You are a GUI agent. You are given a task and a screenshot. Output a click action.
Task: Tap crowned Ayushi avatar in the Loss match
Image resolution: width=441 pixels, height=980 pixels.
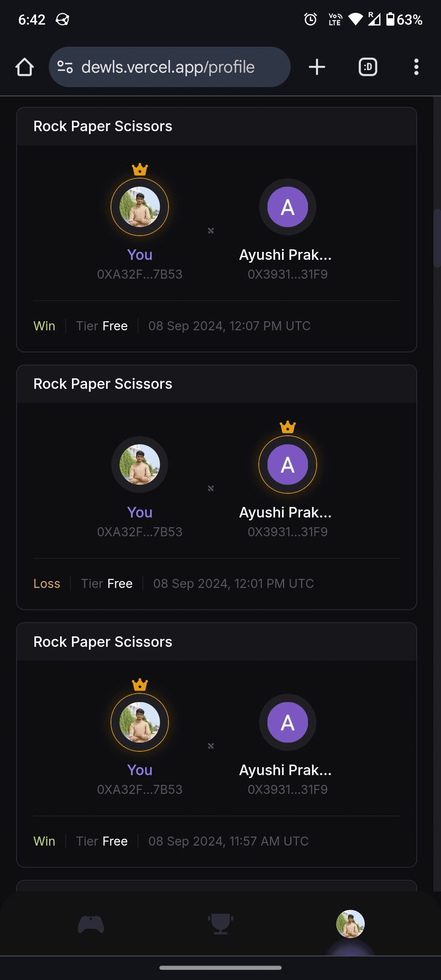pos(287,464)
